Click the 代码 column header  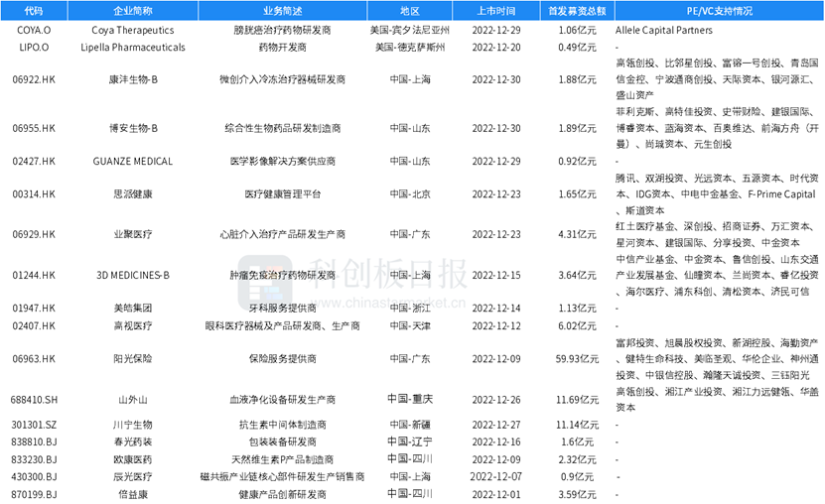(34, 11)
